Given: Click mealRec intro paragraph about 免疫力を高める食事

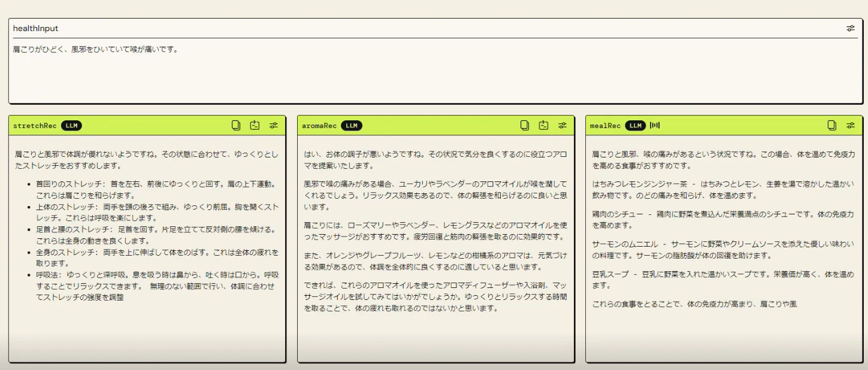Looking at the screenshot, I should 723,160.
